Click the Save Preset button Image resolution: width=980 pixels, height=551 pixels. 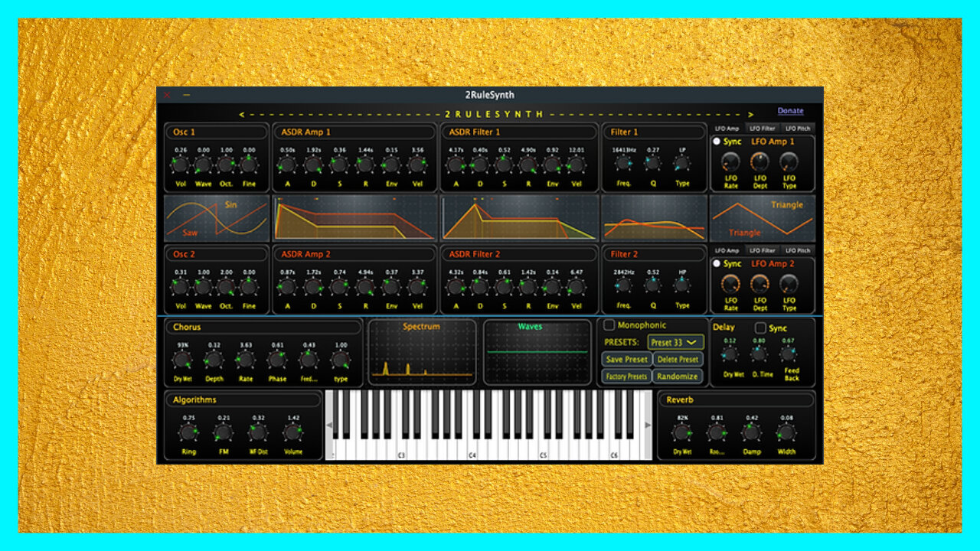tap(626, 359)
